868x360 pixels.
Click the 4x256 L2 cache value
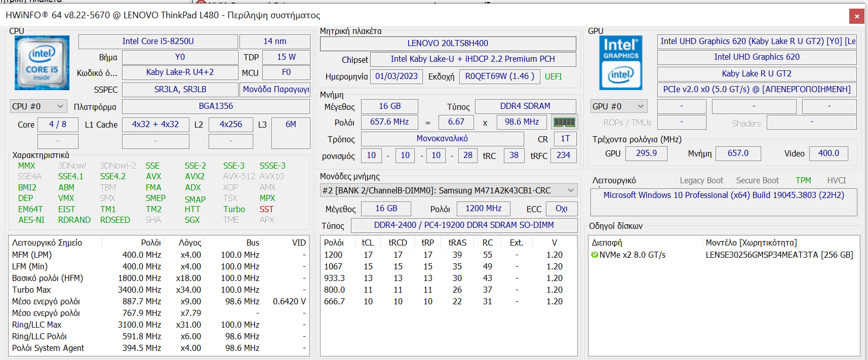(x=231, y=125)
